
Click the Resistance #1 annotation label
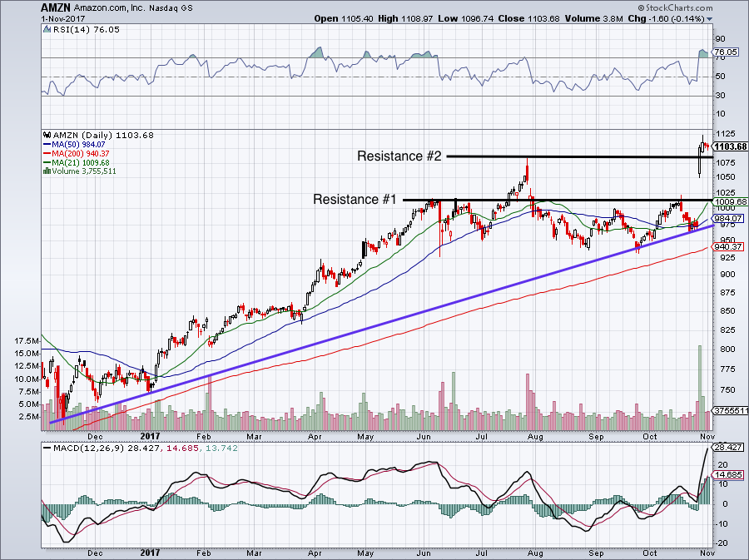(x=355, y=199)
